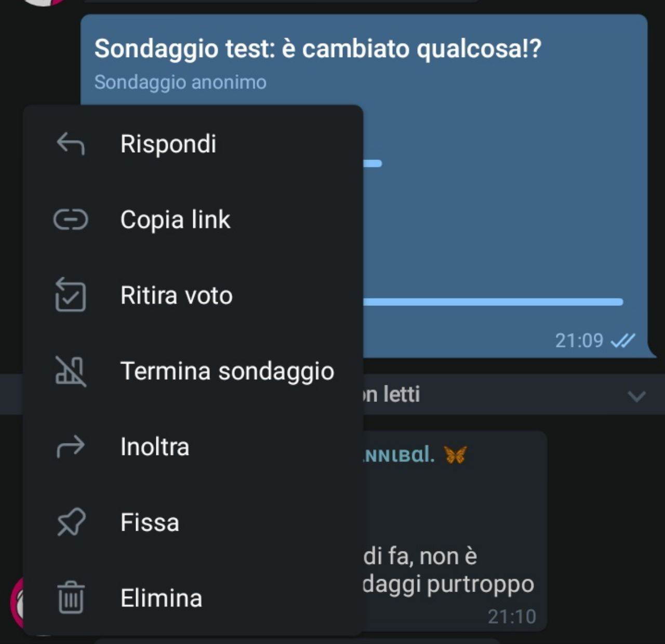Image resolution: width=665 pixels, height=644 pixels.
Task: Tap the unread messages down chevron
Action: 636,396
